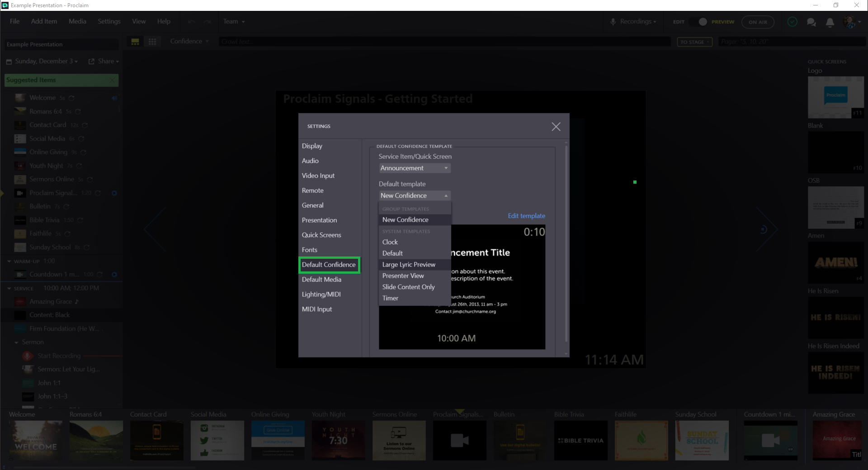The image size is (868, 470).
Task: Go to the previous slide arrow
Action: point(155,229)
